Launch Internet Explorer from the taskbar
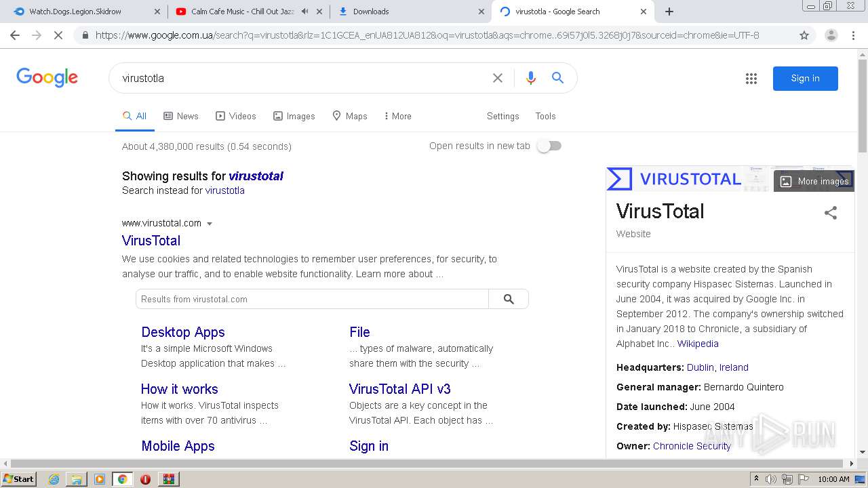 click(54, 479)
